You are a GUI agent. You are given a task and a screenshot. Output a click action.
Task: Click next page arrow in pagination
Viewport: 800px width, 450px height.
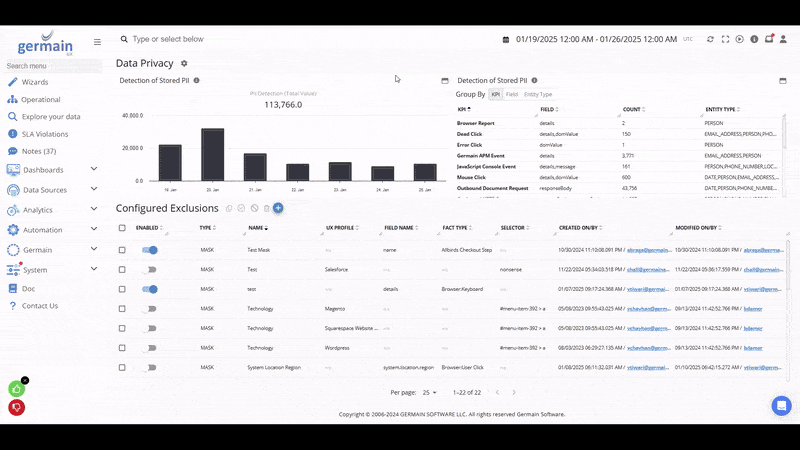pos(514,392)
